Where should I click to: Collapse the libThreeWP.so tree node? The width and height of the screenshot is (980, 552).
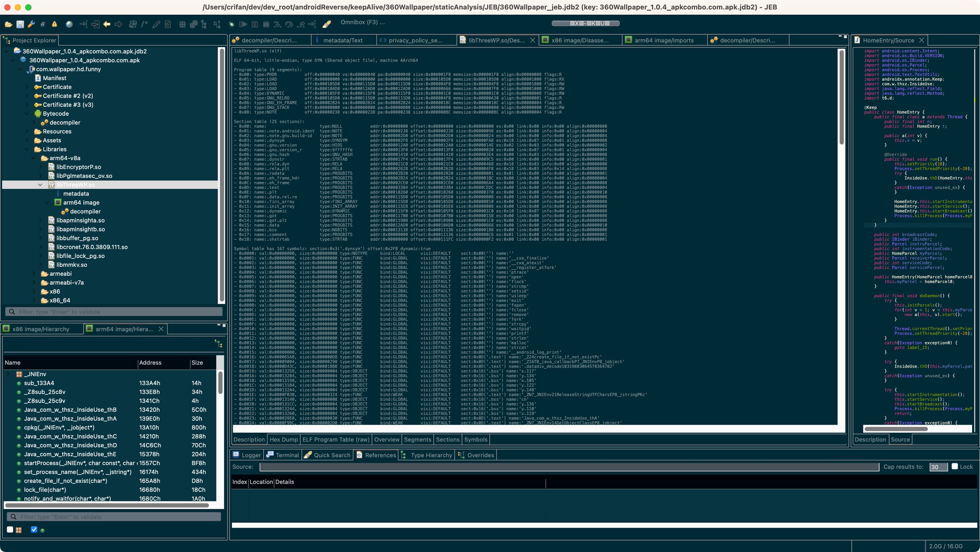(40, 185)
